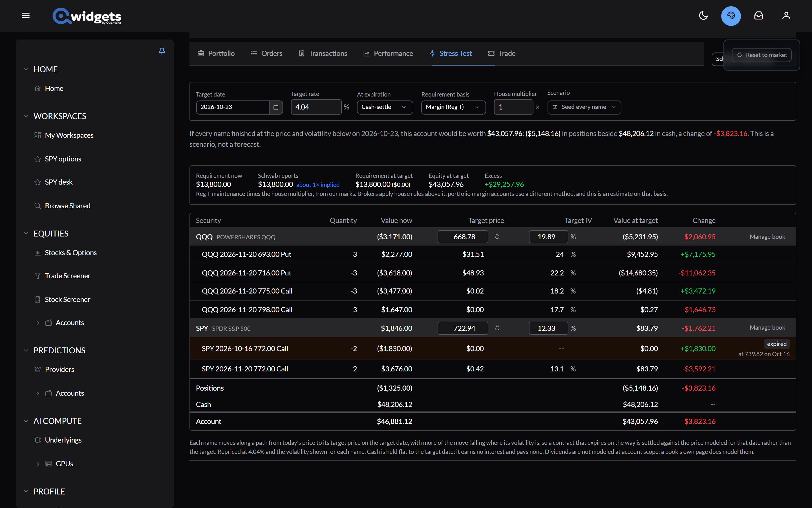
Task: Click the Excess value +$29,257.96
Action: pyautogui.click(x=504, y=185)
